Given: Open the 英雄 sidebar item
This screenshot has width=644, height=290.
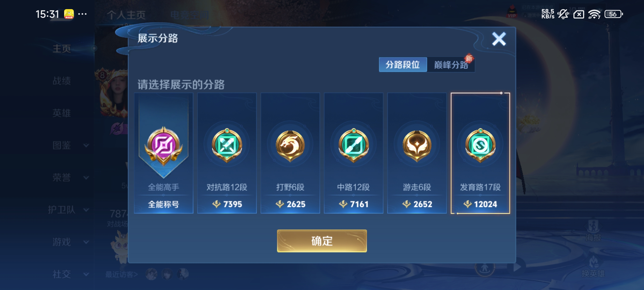Looking at the screenshot, I should click(x=62, y=113).
